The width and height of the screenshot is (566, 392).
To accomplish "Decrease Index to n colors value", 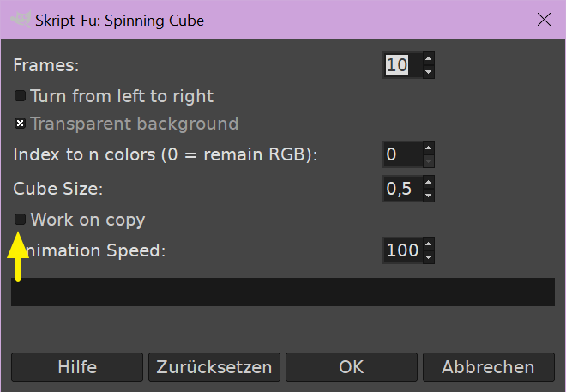I will point(429,161).
